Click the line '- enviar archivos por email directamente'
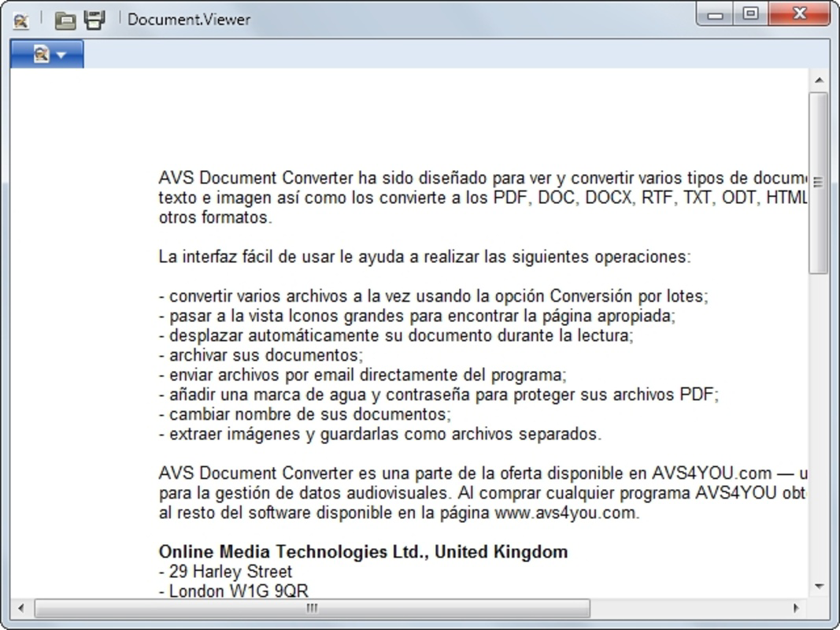Image resolution: width=840 pixels, height=630 pixels. pos(363,375)
